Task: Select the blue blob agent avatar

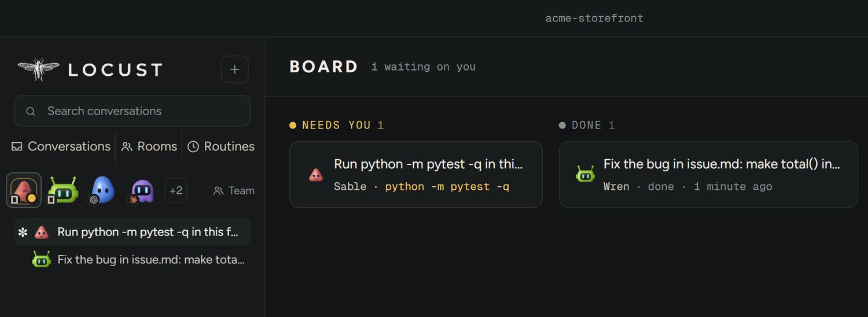Action: pos(102,190)
